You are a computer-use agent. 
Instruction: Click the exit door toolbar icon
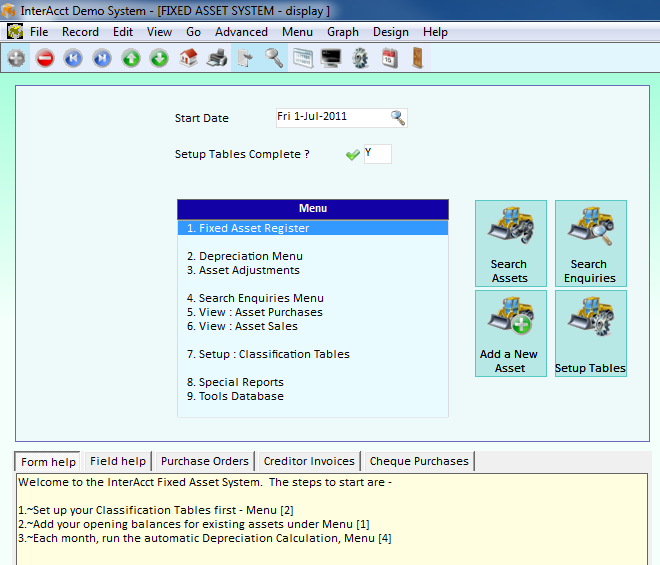click(x=418, y=58)
